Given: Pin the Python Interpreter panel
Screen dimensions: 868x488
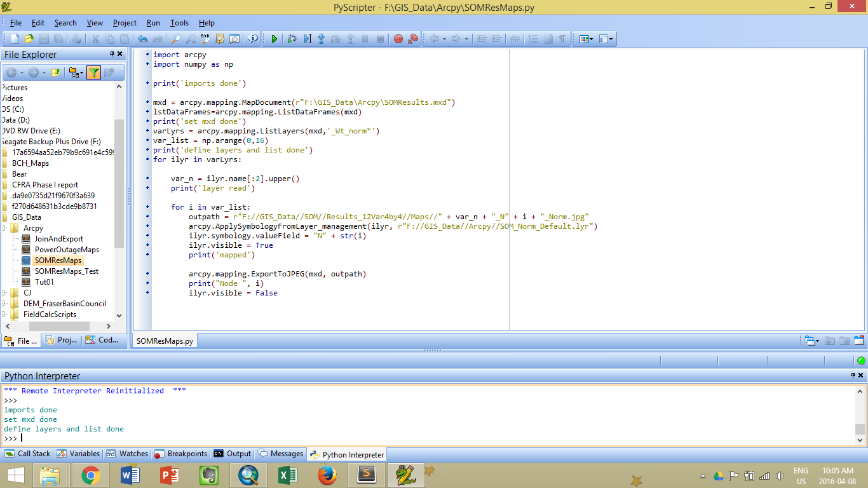Looking at the screenshot, I should (853, 376).
